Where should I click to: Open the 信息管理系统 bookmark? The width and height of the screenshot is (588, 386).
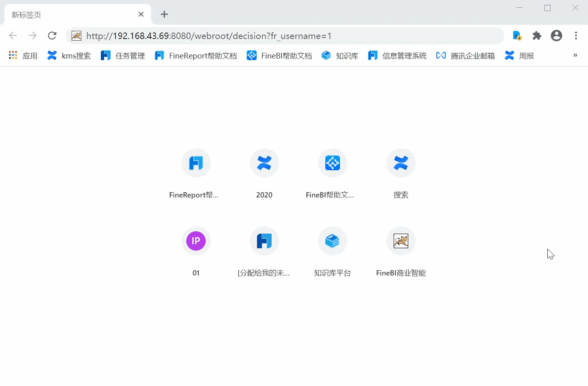point(397,56)
